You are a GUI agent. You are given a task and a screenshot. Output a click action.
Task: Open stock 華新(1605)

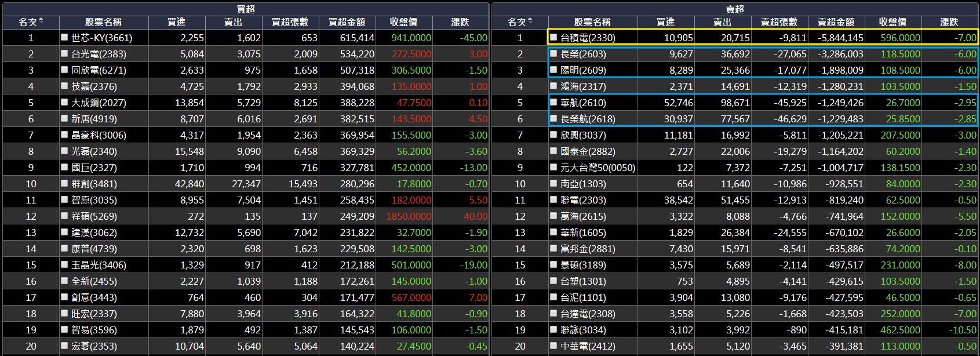coord(583,232)
